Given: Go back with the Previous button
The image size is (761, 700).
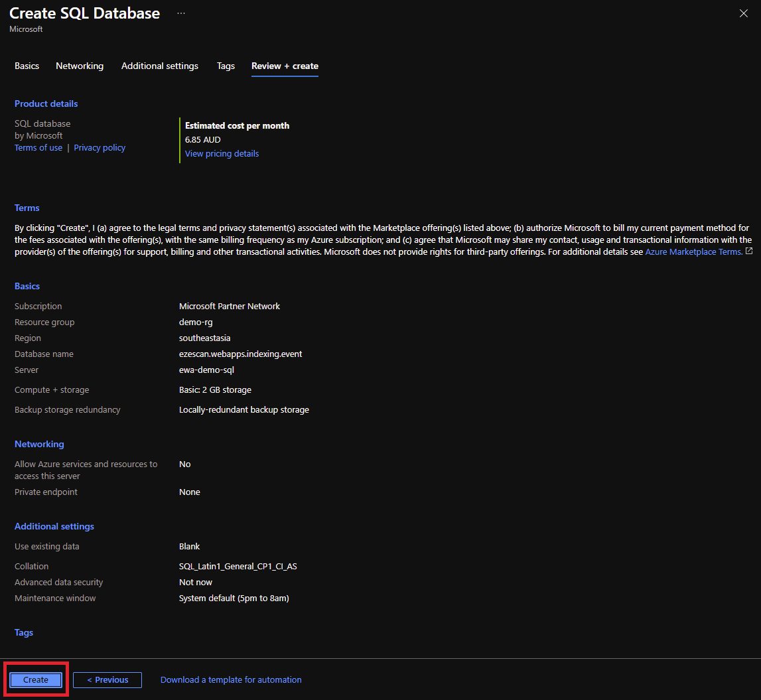Looking at the screenshot, I should [x=107, y=679].
